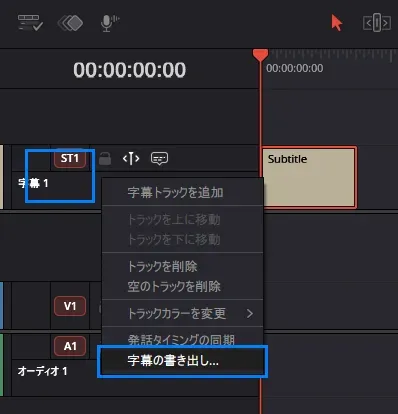Choose 字幕の書き出し... to export subtitles
398x414 pixels.
(182, 361)
